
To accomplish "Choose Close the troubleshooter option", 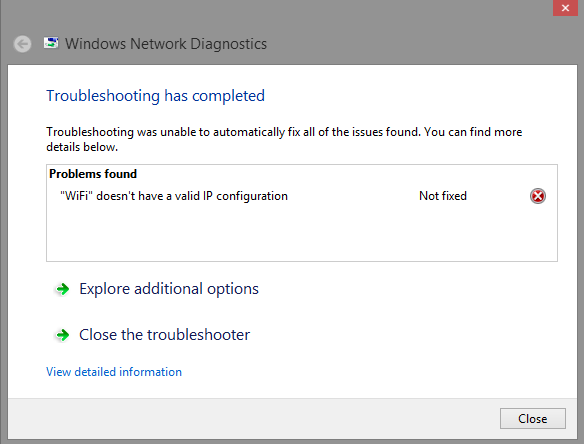I will click(164, 335).
